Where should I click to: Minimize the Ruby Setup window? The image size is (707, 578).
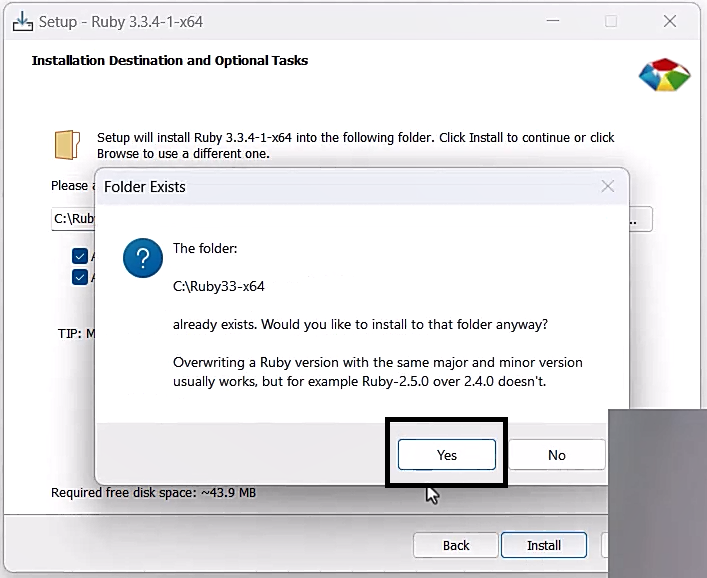click(x=556, y=21)
